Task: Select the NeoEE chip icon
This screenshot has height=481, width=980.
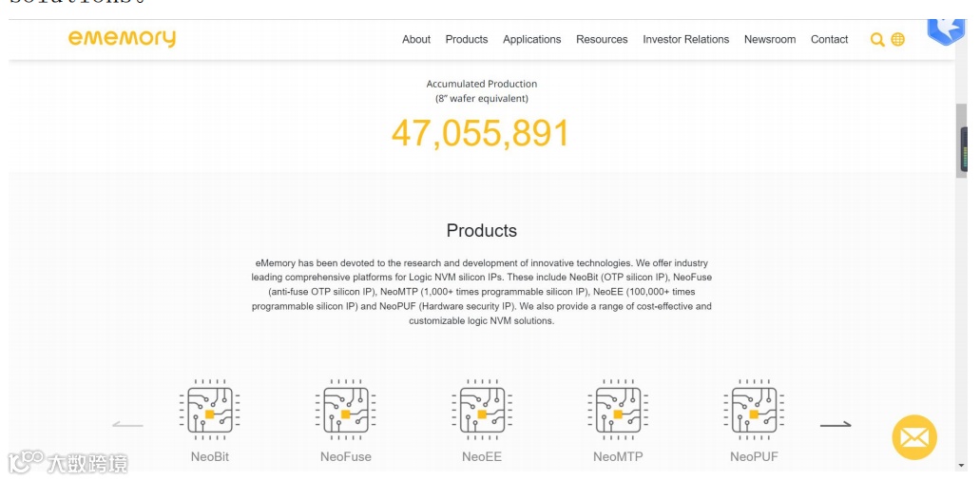Action: [482, 410]
